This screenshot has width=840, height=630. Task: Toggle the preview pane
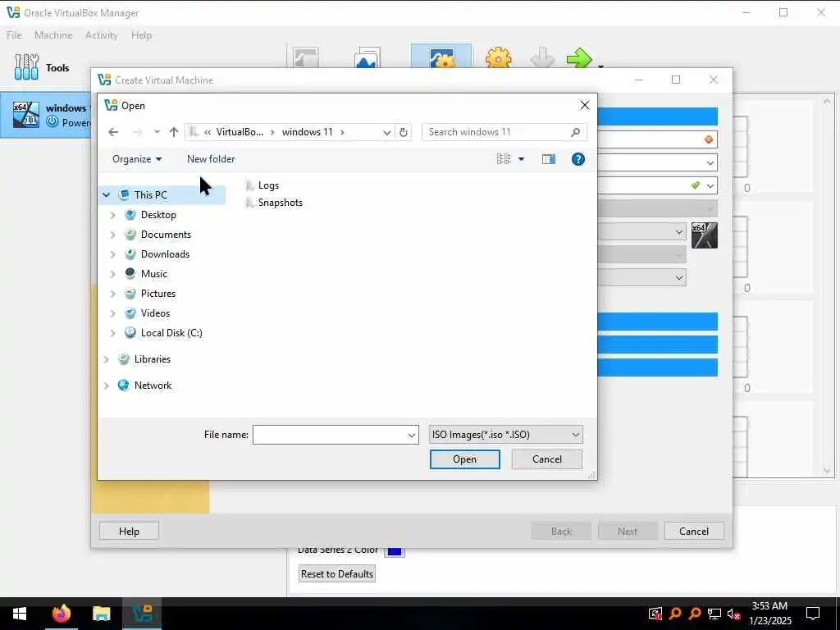pos(549,159)
